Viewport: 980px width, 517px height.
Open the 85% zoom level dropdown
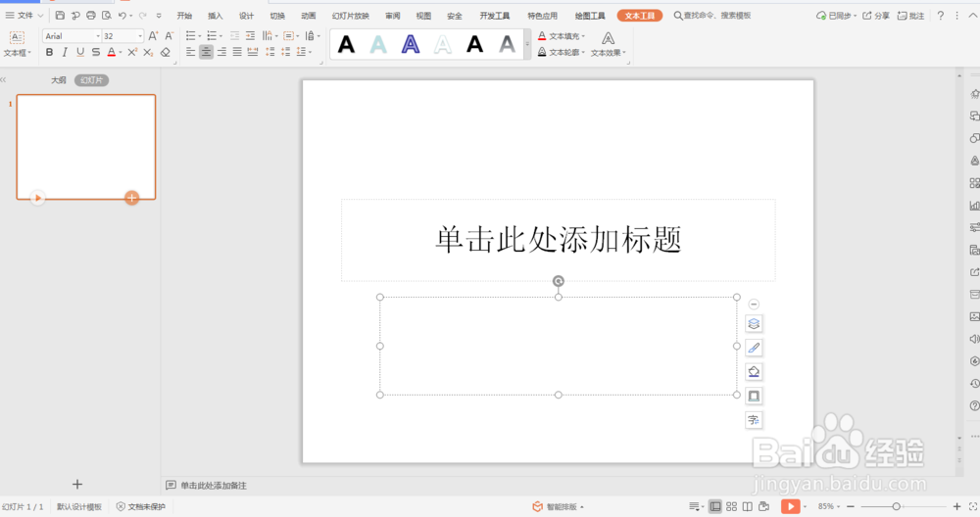click(829, 506)
